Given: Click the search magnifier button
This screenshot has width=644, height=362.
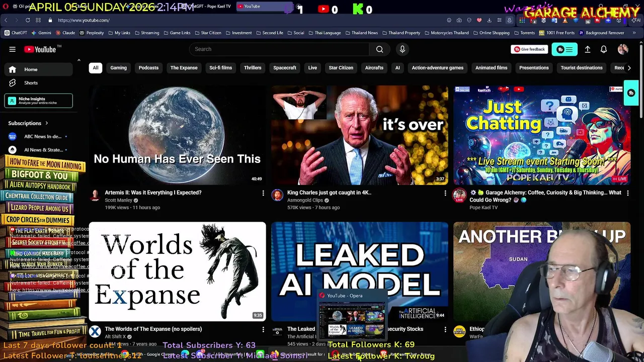Looking at the screenshot, I should click(x=380, y=49).
